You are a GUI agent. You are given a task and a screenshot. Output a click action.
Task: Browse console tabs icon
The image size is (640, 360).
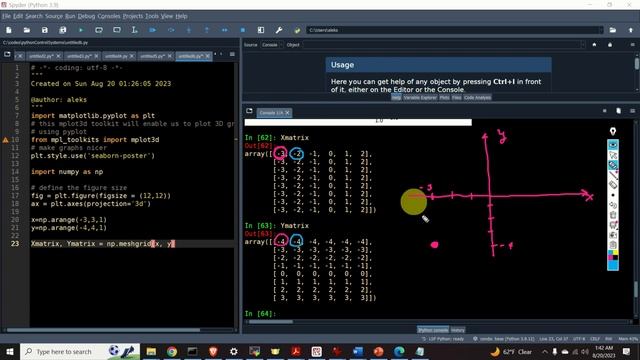(249, 111)
